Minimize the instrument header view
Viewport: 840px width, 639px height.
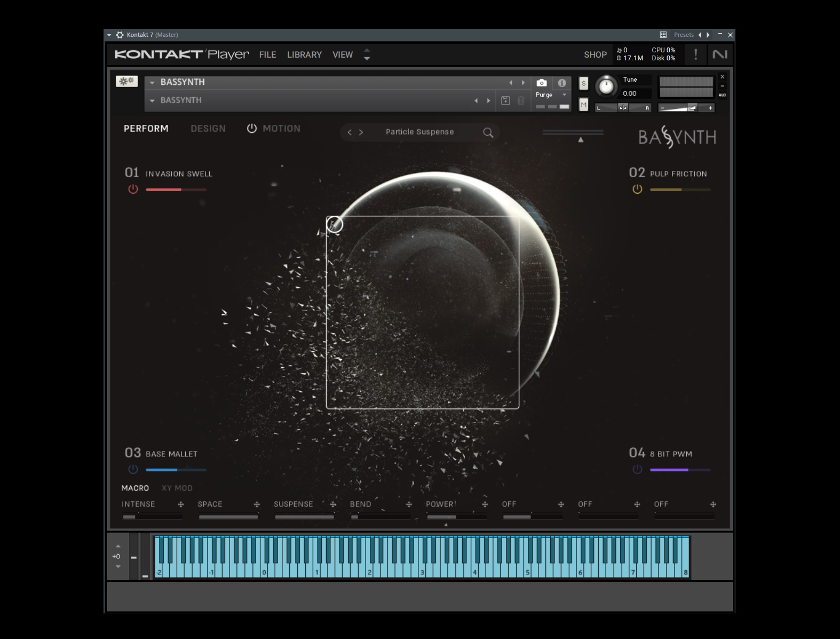click(x=723, y=86)
